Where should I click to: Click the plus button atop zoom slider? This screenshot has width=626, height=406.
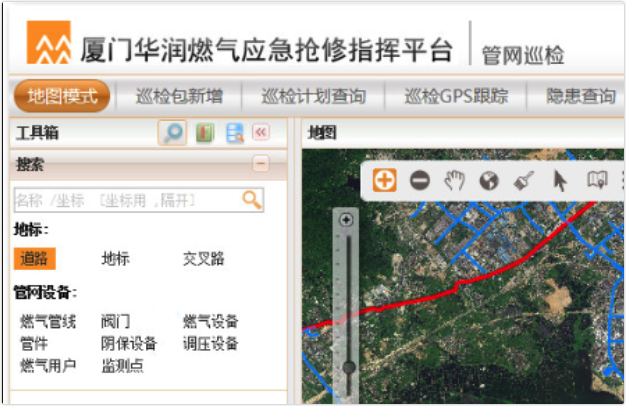tap(346, 220)
